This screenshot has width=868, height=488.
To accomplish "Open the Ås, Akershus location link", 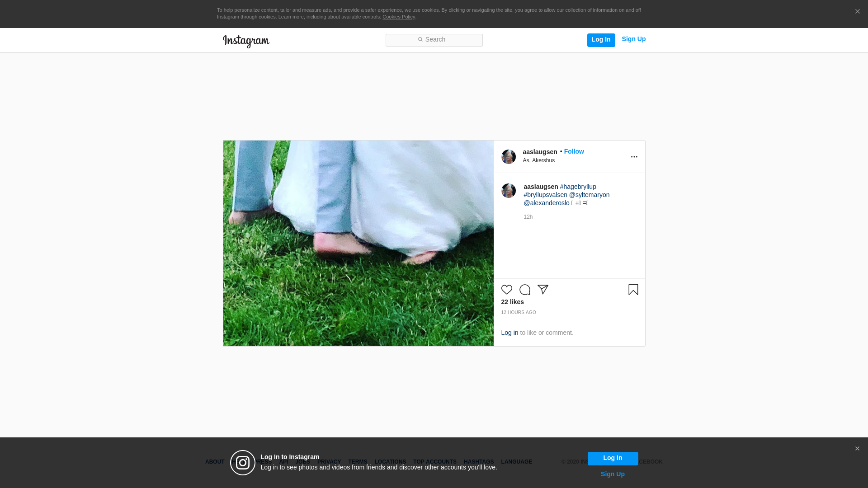I will pos(539,160).
